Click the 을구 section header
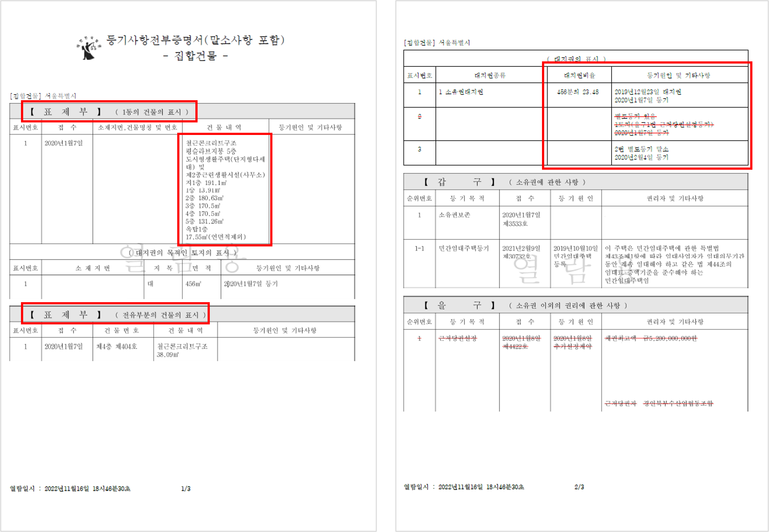This screenshot has width=769, height=532. point(460,305)
